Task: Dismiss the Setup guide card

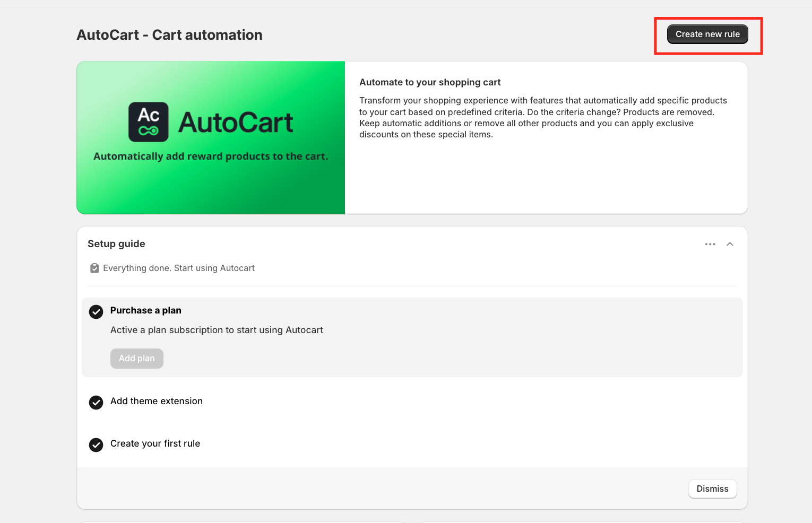Action: click(x=712, y=489)
